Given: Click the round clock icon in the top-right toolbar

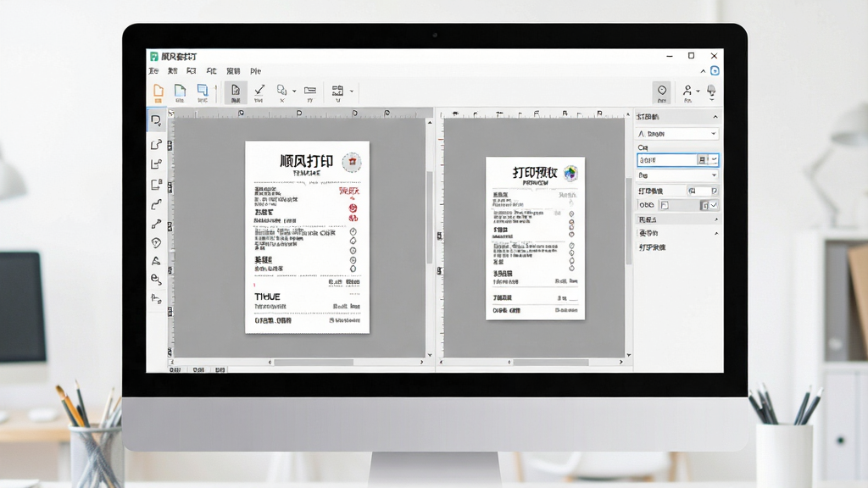Looking at the screenshot, I should pos(661,91).
